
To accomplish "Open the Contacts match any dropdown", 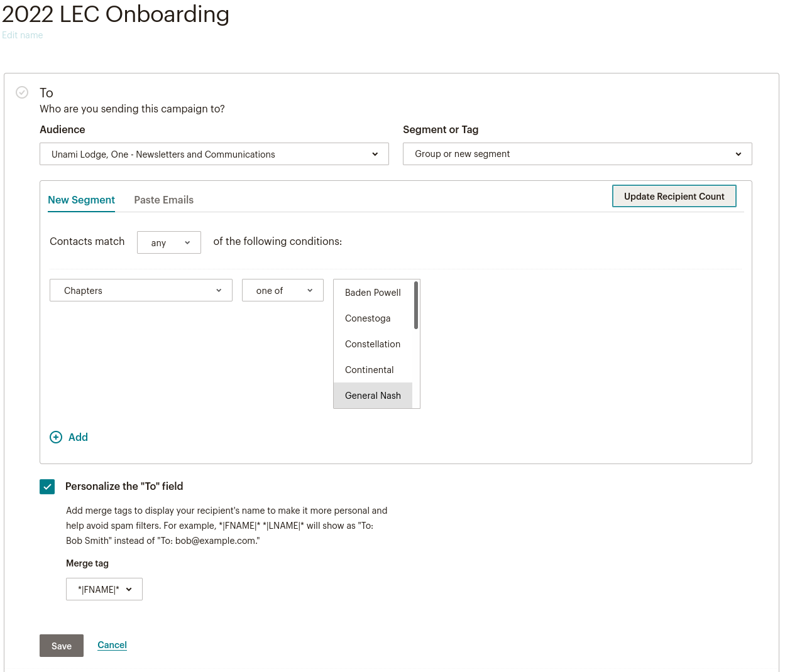I will tap(169, 242).
